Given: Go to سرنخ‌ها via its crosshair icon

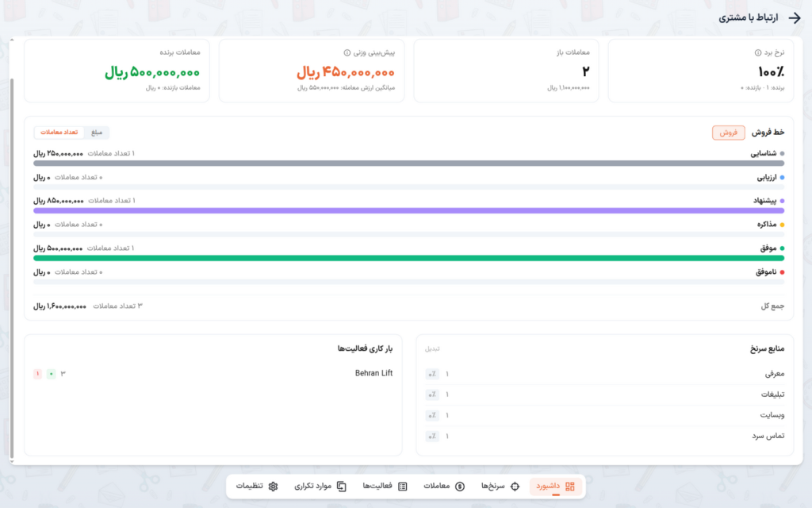Looking at the screenshot, I should (515, 487).
